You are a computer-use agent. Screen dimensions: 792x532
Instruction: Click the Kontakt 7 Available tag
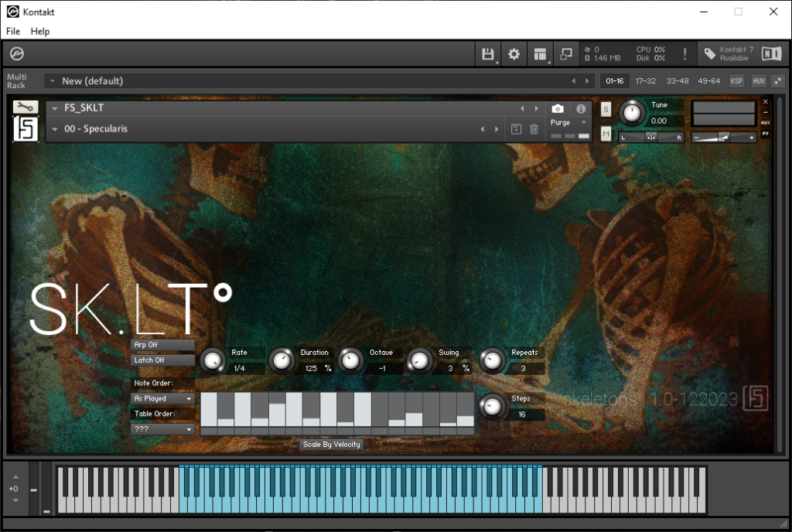729,53
